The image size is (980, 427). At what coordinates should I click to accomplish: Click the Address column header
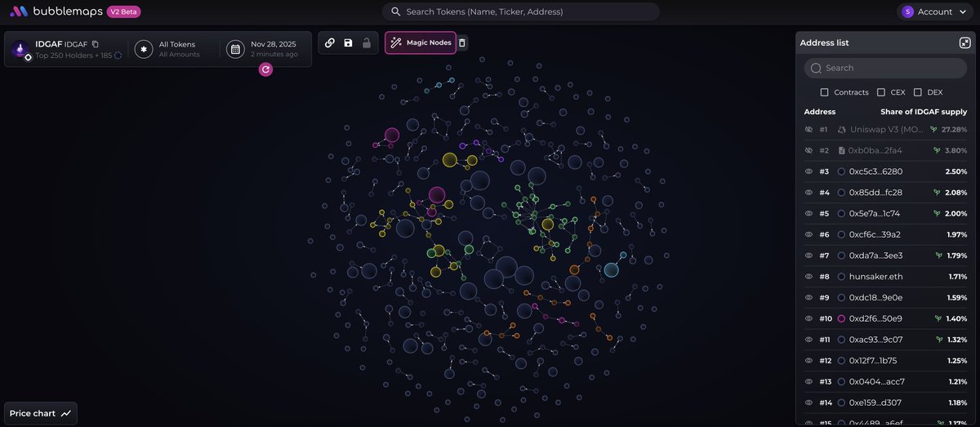point(820,112)
